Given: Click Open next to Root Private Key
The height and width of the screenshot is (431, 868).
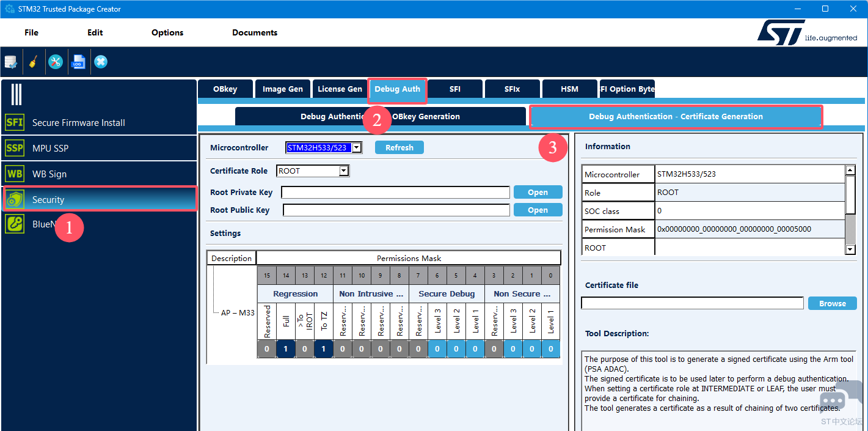Looking at the screenshot, I should click(538, 192).
